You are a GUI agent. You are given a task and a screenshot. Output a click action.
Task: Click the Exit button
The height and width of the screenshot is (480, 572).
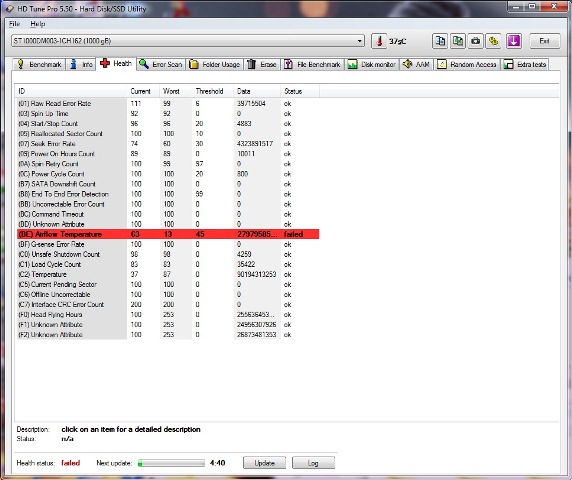(544, 41)
